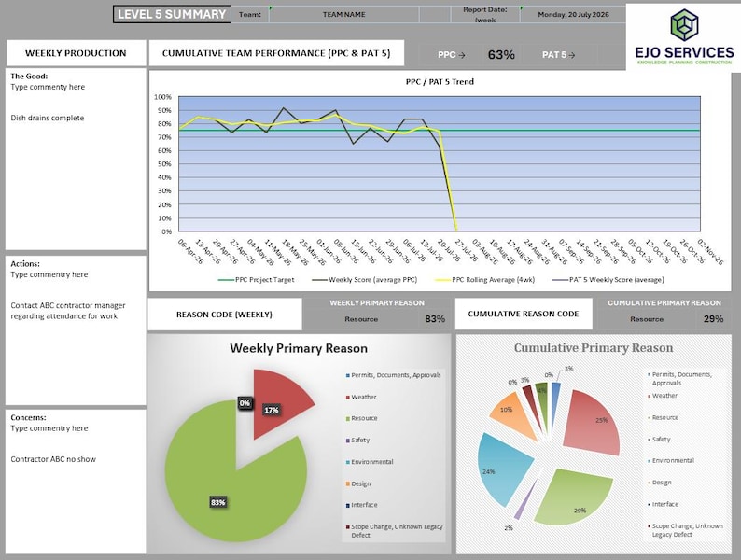Click the 06-Apr-26 date axis label
The image size is (741, 560).
(190, 251)
